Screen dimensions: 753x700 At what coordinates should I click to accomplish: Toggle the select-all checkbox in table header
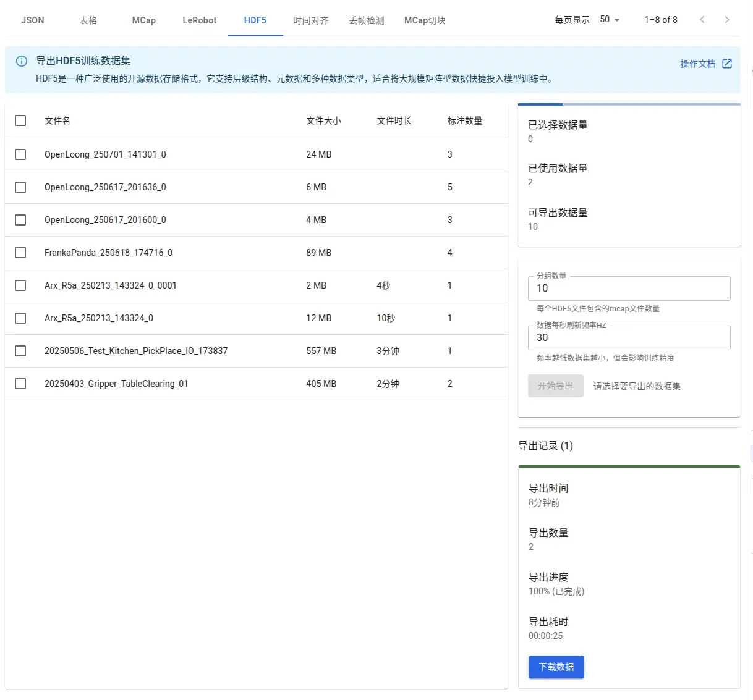point(20,120)
